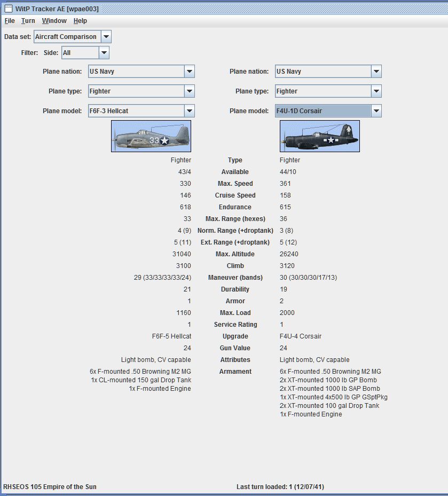
Task: Click the Hellcat climb value 3100
Action: click(184, 266)
